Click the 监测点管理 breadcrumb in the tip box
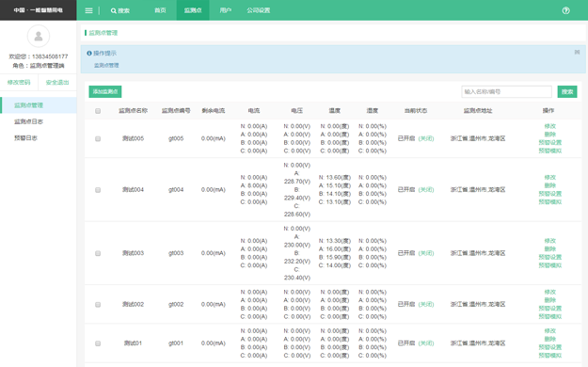 [x=106, y=65]
